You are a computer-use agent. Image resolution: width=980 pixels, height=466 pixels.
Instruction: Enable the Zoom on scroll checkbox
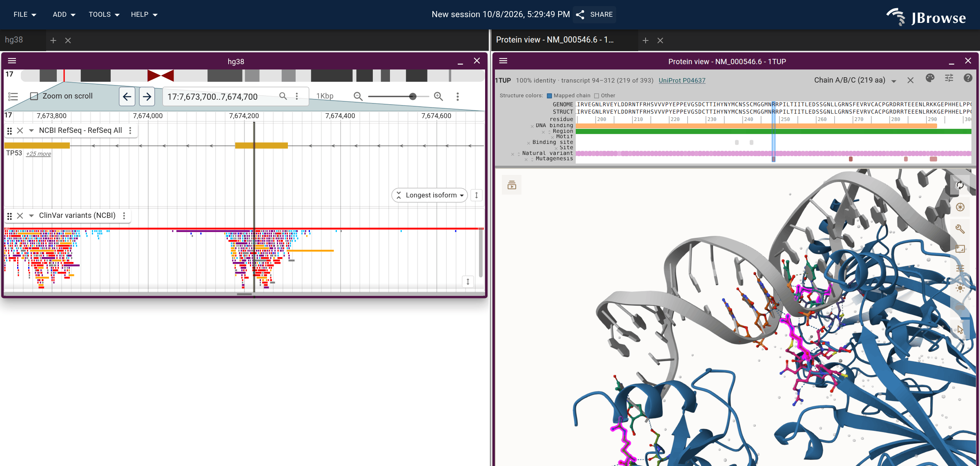coord(34,96)
